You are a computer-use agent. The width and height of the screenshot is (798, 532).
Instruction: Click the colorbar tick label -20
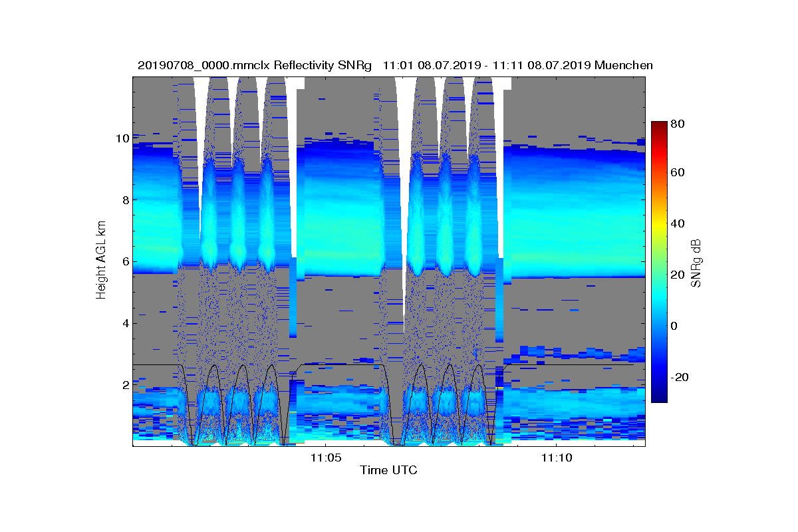(680, 377)
